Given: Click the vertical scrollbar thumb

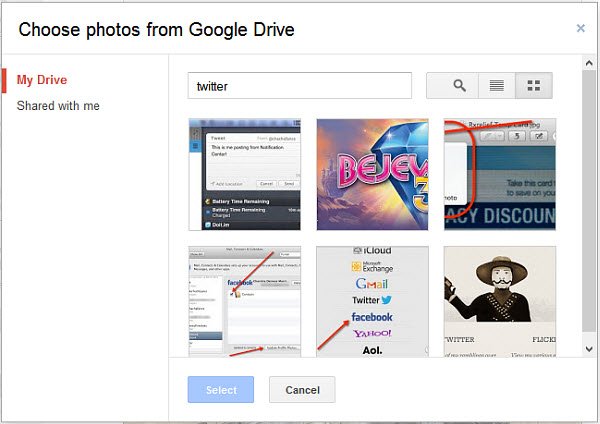Looking at the screenshot, I should click(589, 201).
